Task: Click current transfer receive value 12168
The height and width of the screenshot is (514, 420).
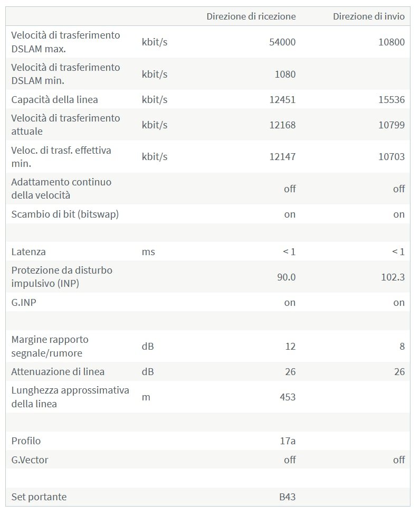Action: [x=282, y=125]
